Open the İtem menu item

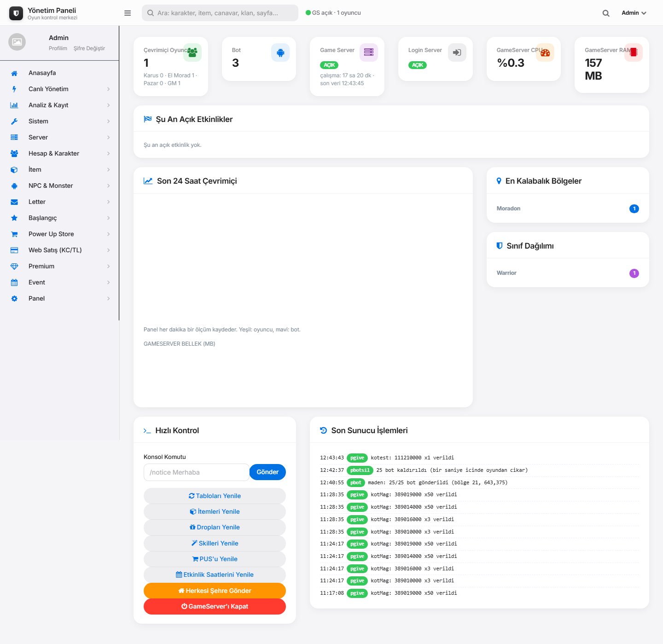59,169
